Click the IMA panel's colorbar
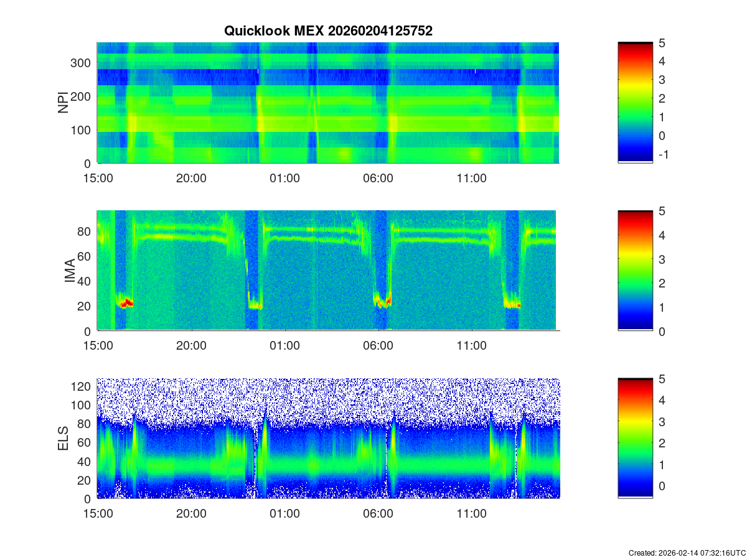 (x=635, y=271)
